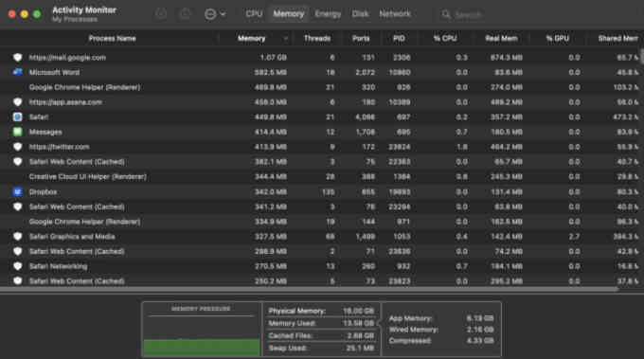Screen dimensions: 644x359
Task: Select the Safari Graphics and Media process name
Action: pos(72,237)
